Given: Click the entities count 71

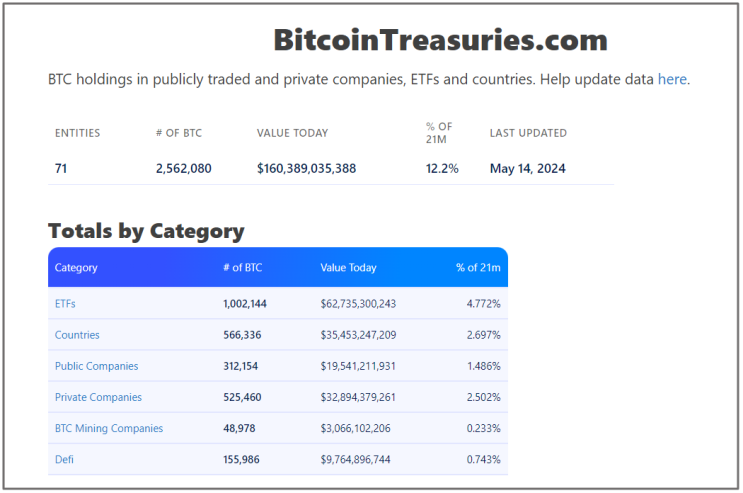Looking at the screenshot, I should point(61,168).
